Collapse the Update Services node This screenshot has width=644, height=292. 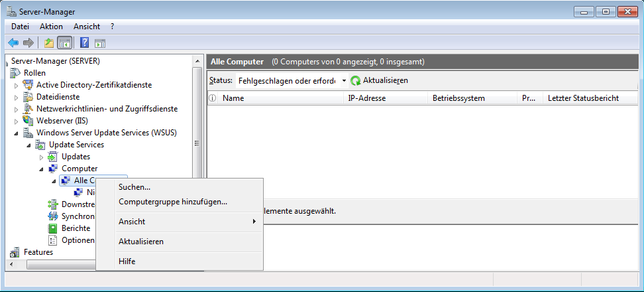tap(29, 145)
